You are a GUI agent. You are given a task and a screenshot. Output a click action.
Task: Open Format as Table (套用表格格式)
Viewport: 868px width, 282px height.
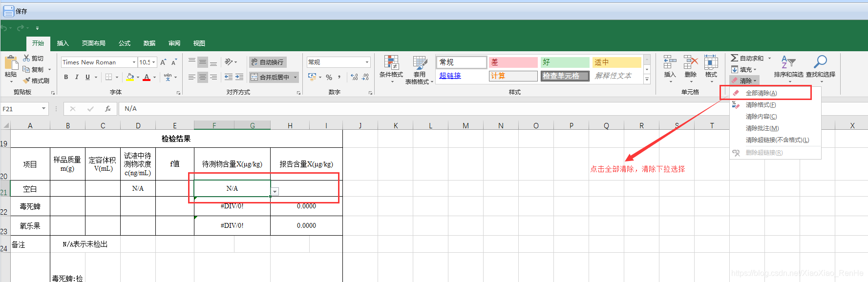(420, 70)
